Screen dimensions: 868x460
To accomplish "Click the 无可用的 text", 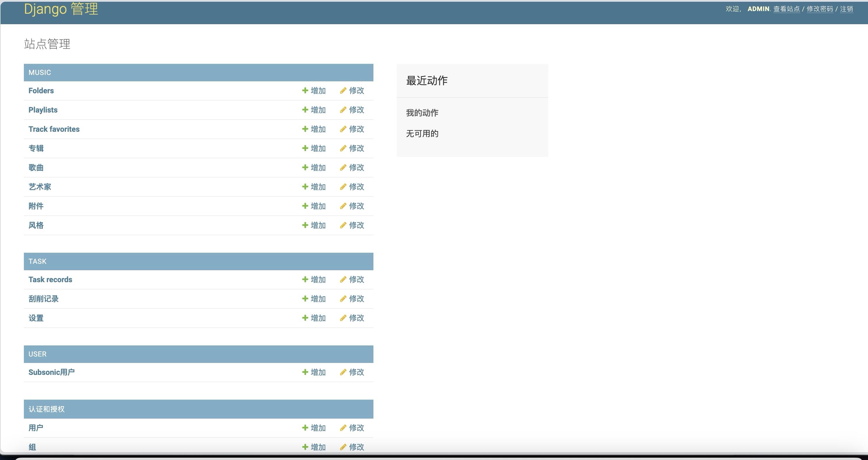I will click(422, 134).
